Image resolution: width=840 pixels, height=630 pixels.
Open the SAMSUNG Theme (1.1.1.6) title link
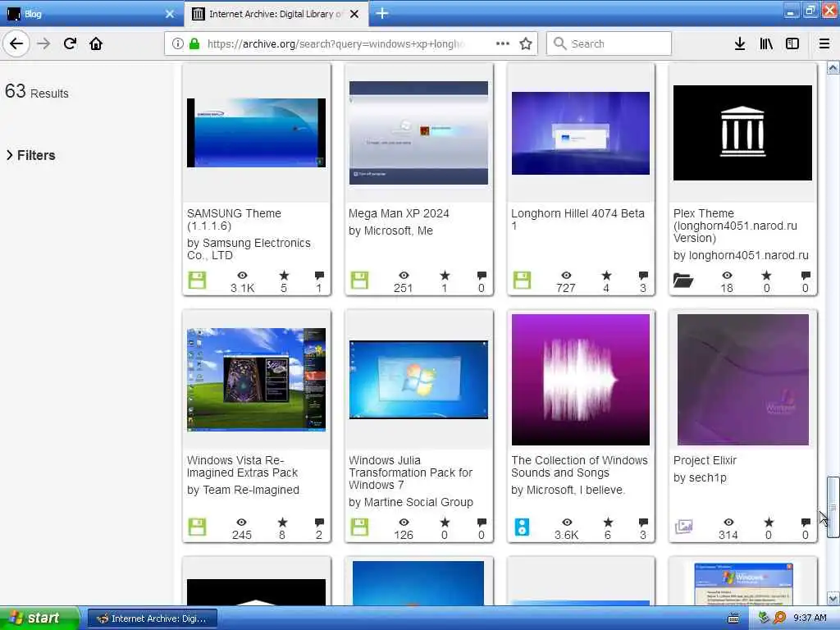234,219
